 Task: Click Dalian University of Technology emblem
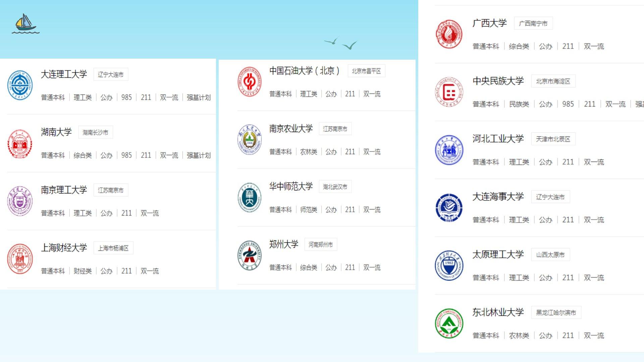[x=20, y=85]
